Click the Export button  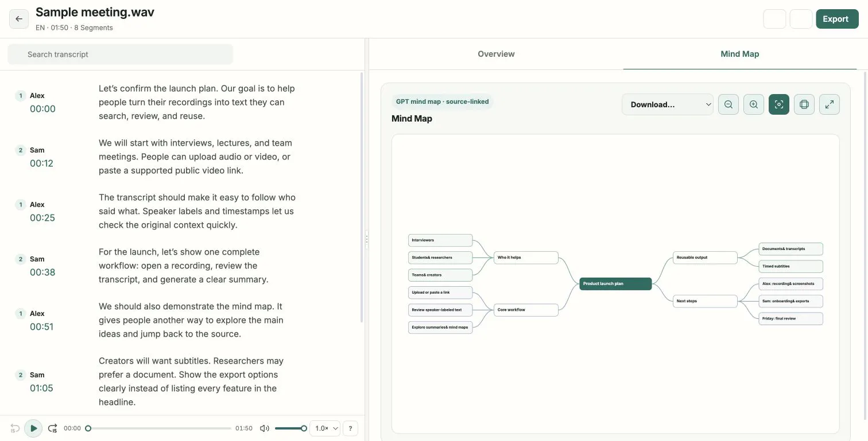click(x=837, y=19)
